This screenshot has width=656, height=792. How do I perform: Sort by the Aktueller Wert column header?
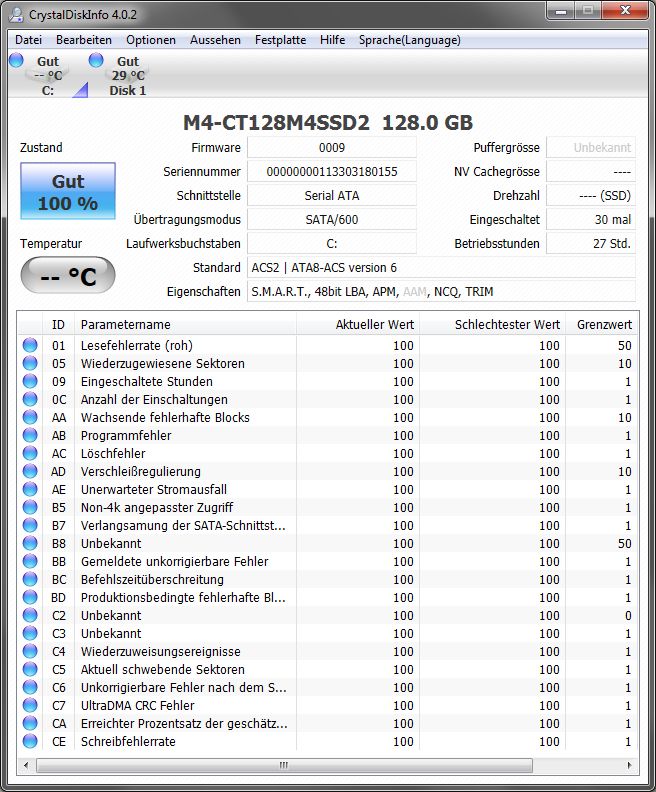(x=358, y=324)
